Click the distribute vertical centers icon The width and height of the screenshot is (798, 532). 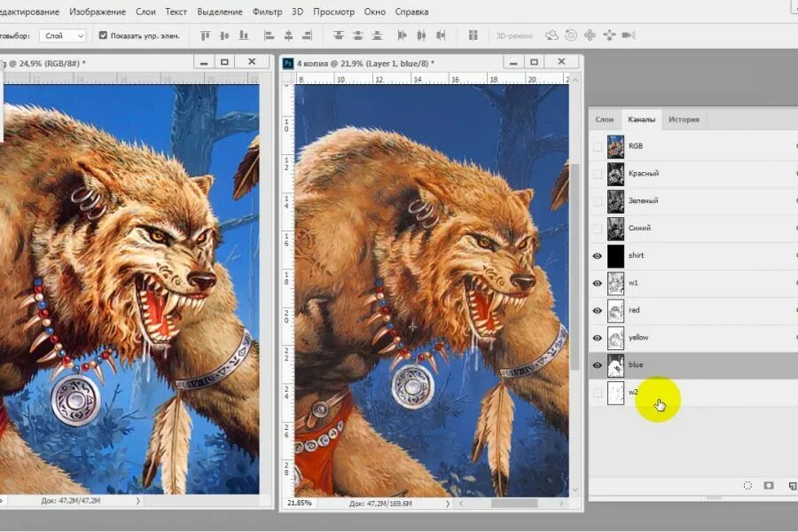coord(358,35)
